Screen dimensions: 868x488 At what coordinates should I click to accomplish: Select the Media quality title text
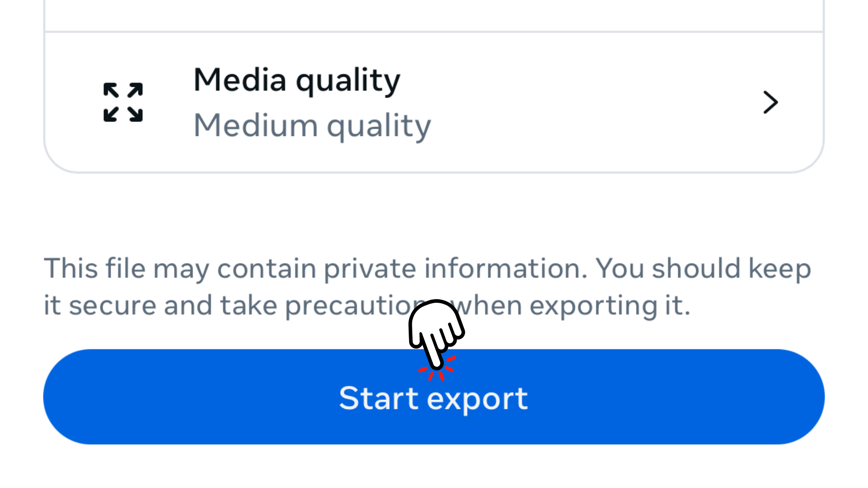[x=297, y=80]
